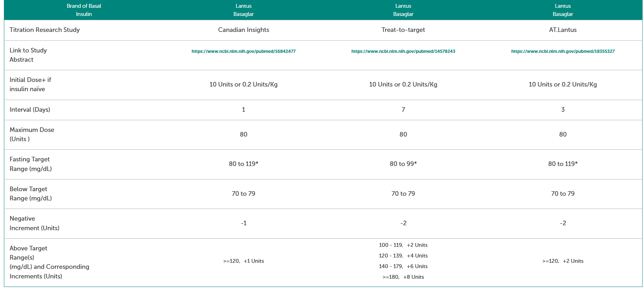Click the Titration Research Study row label
The image size is (644, 288).
[x=45, y=30]
